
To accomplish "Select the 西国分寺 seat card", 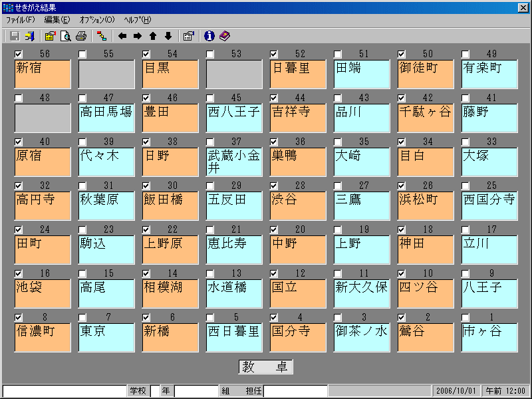I will (x=489, y=205).
